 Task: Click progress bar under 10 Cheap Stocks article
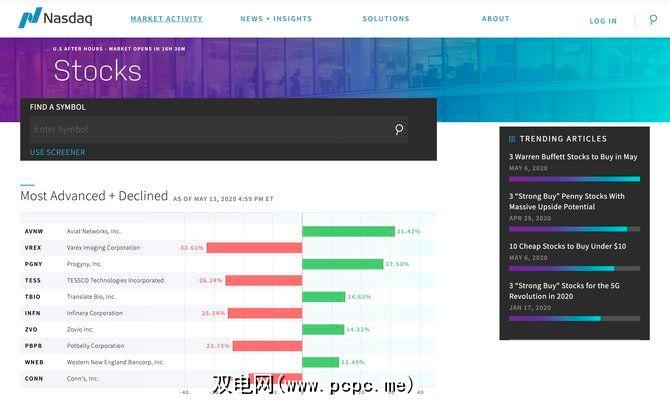point(574,268)
